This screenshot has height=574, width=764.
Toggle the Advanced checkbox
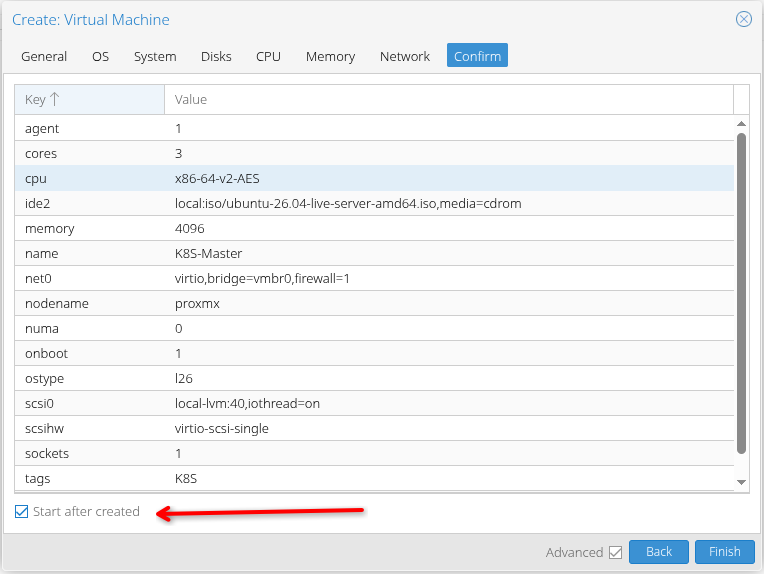click(x=615, y=552)
